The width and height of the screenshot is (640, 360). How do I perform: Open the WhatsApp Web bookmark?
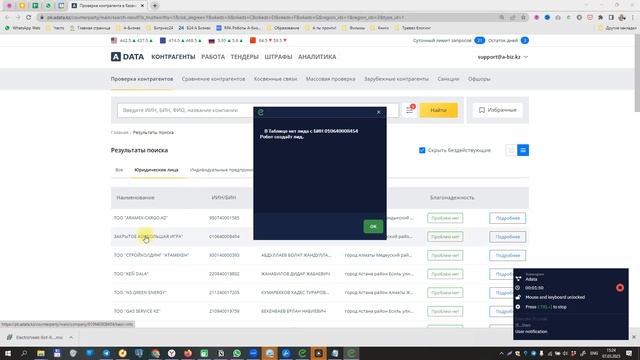click(x=22, y=28)
